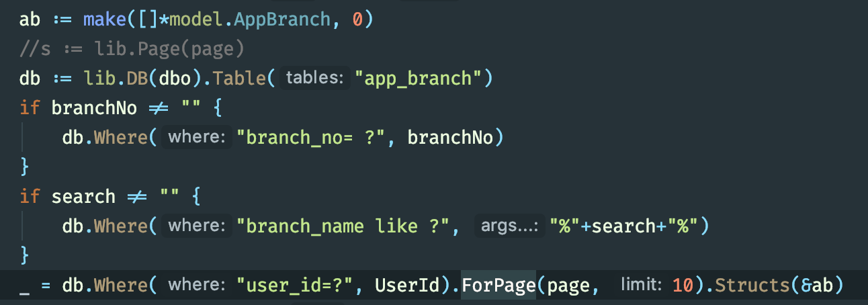The image size is (868, 305).
Task: Click the 'limit:' parameter hint
Action: (x=642, y=286)
